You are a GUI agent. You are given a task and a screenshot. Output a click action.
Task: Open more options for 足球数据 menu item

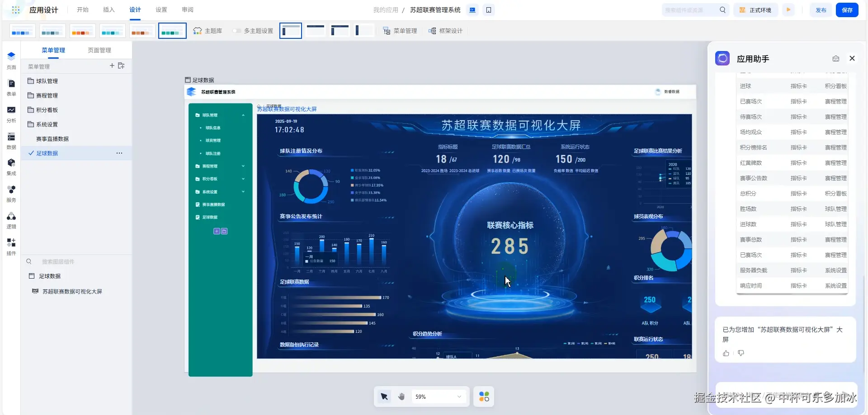(x=119, y=153)
